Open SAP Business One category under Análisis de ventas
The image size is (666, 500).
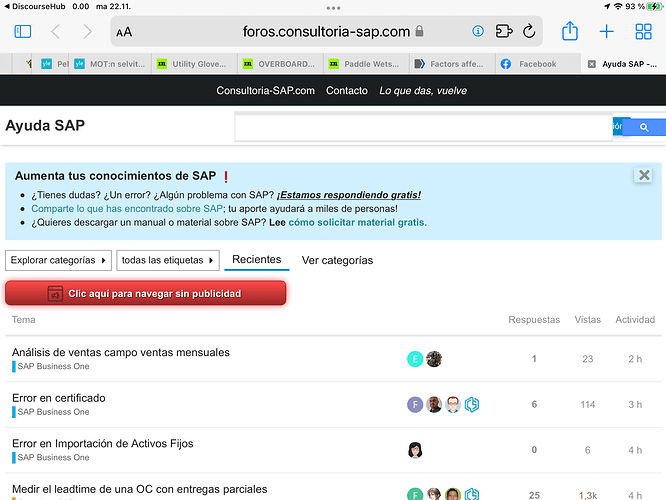(51, 366)
